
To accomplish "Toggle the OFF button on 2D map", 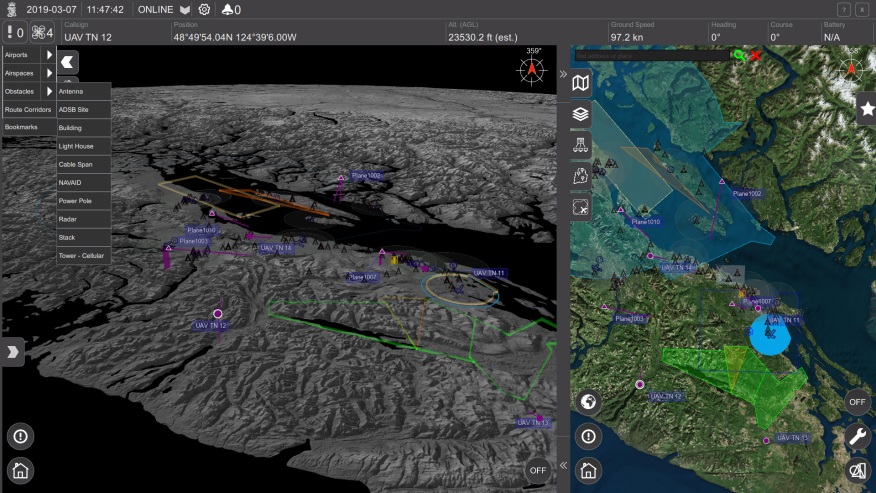I will (857, 402).
